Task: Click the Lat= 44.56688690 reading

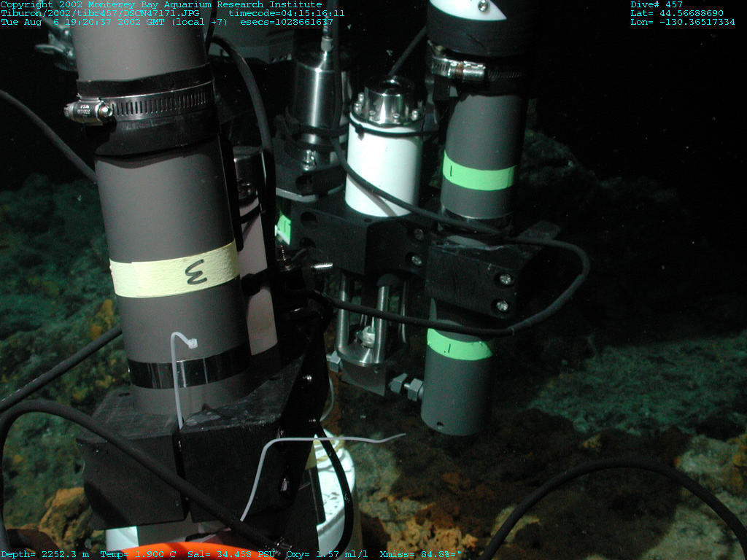Action: tap(677, 13)
